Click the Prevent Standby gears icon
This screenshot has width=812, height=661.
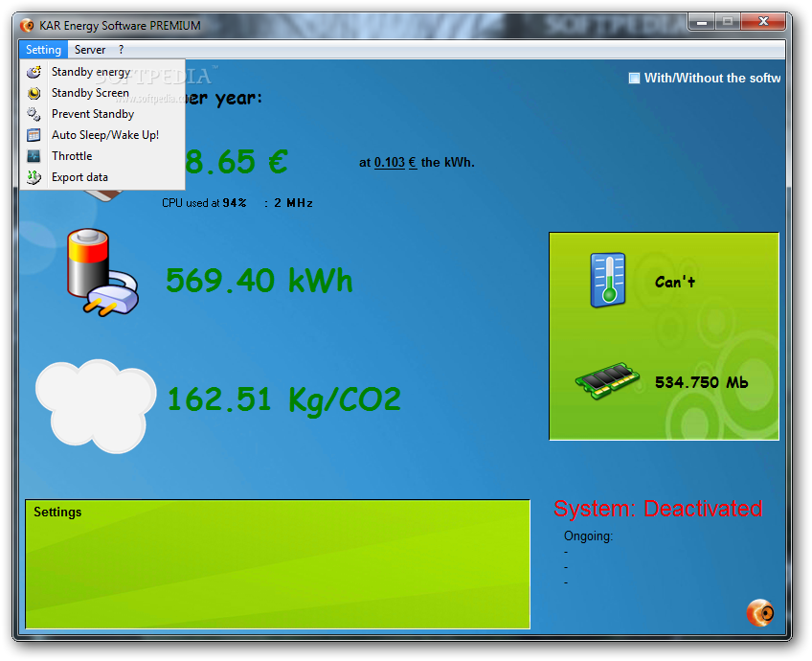point(34,114)
